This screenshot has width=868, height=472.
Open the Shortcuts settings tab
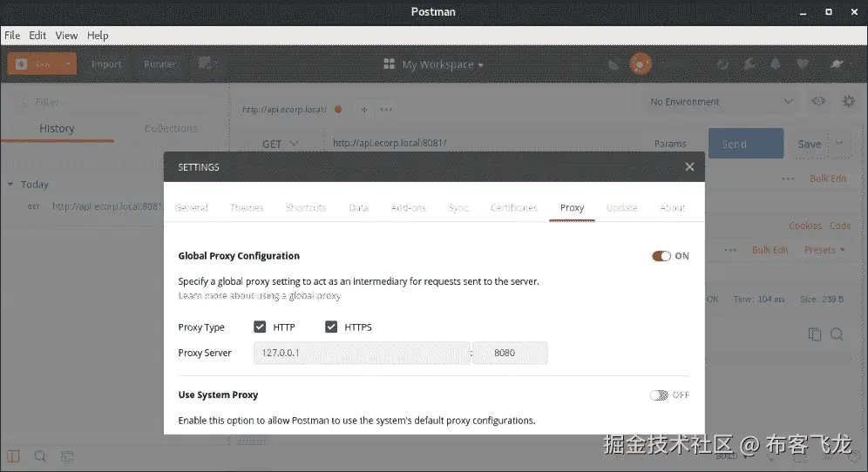pyautogui.click(x=306, y=207)
